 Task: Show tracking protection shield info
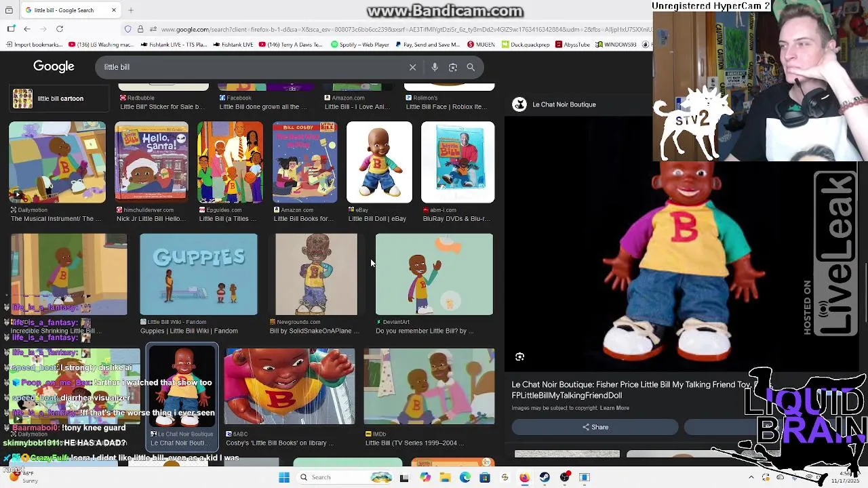pyautogui.click(x=128, y=29)
